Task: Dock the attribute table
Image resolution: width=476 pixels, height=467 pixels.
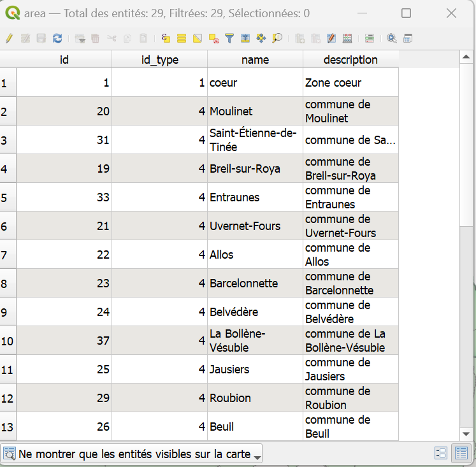Action: (408, 38)
